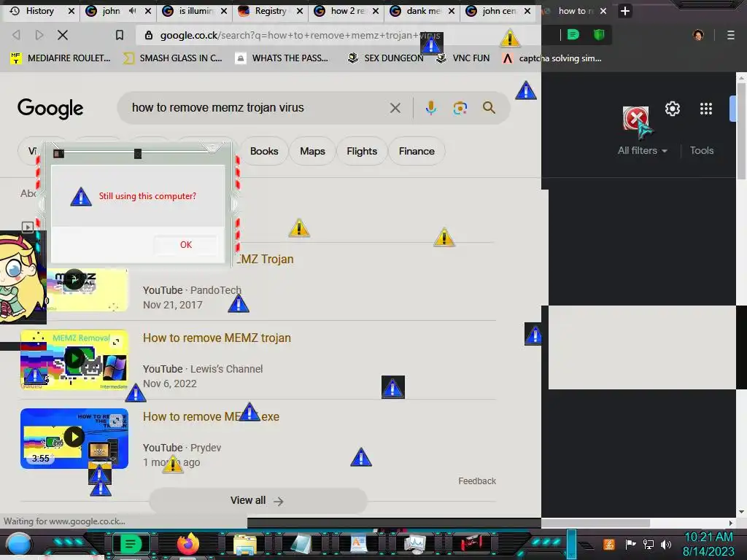This screenshot has height=560, width=747.
Task: Open the browser hamburger menu
Action: click(730, 35)
